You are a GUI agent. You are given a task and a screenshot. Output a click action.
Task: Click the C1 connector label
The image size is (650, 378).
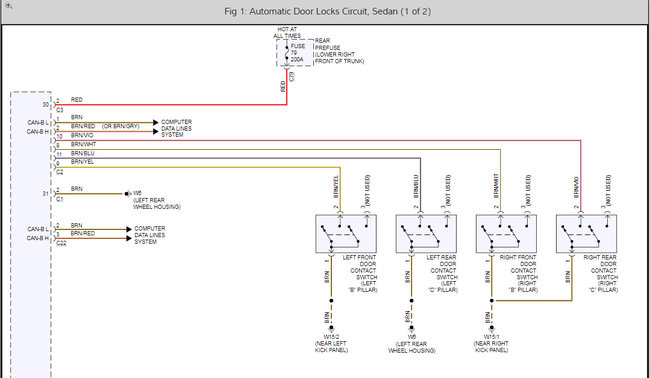[x=60, y=199]
